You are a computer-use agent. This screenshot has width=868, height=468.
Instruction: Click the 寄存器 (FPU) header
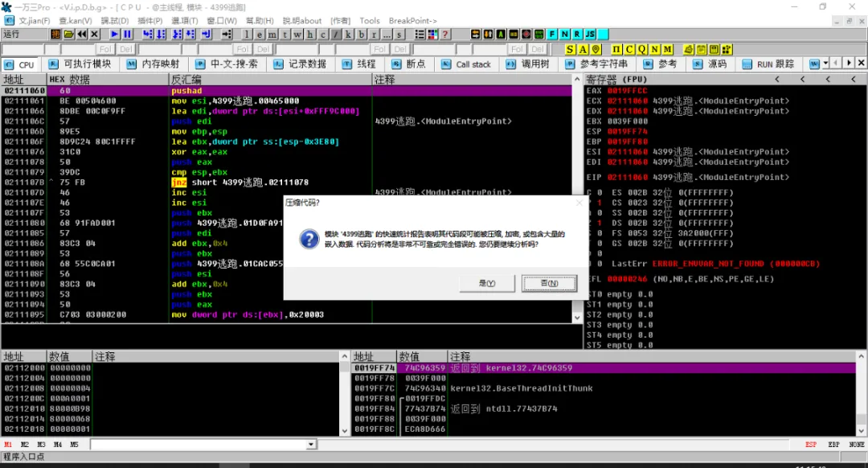coord(616,79)
